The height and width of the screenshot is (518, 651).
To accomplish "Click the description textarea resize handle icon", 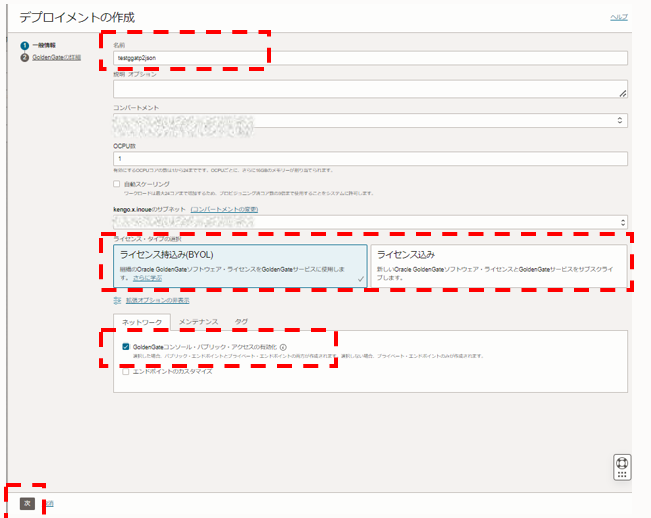I will (x=623, y=94).
